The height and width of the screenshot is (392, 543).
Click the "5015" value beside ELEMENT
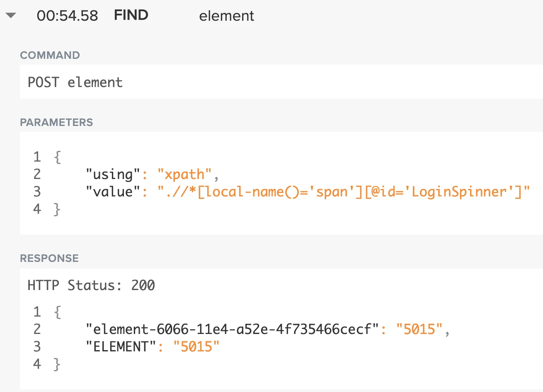[x=196, y=347]
